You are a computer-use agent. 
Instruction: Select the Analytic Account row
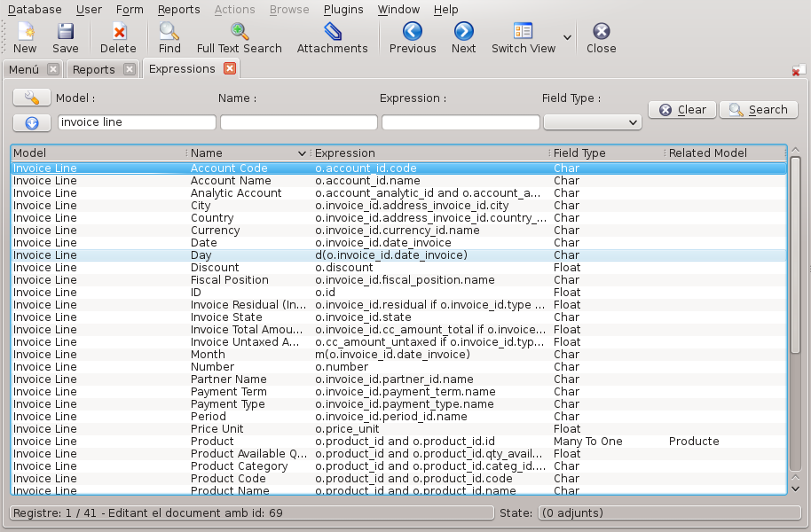coord(398,192)
